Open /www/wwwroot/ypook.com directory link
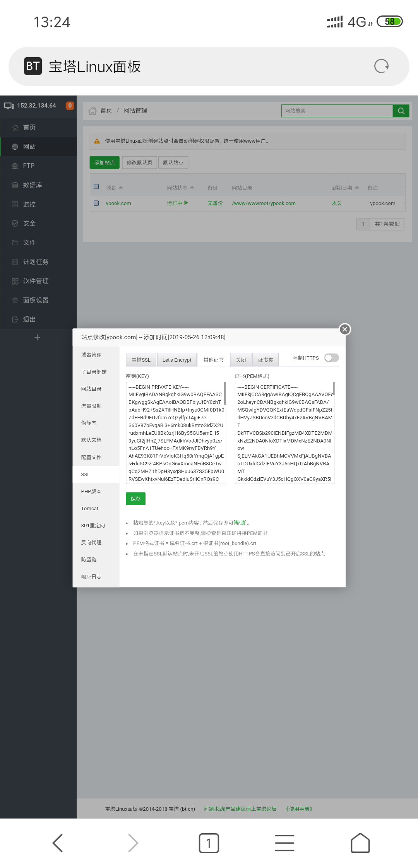Viewport: 418px width, 868px height. coord(264,203)
